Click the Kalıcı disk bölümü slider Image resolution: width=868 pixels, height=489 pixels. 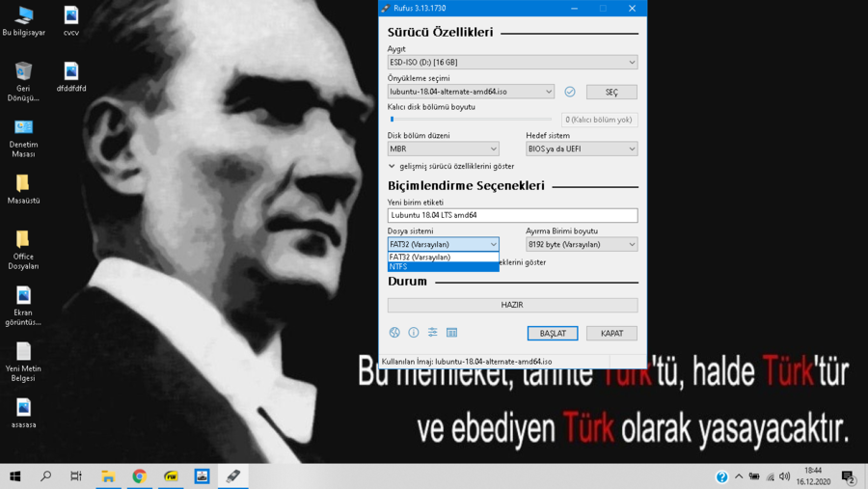coord(470,119)
